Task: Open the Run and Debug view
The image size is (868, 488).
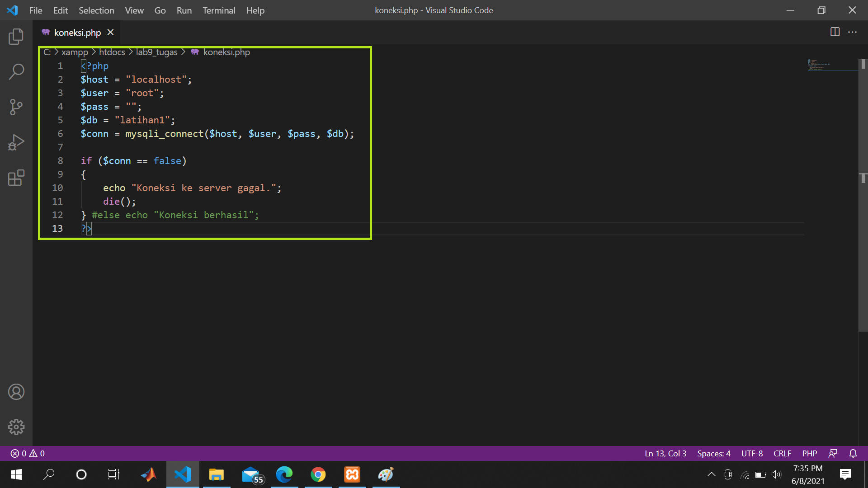Action: coord(16,142)
